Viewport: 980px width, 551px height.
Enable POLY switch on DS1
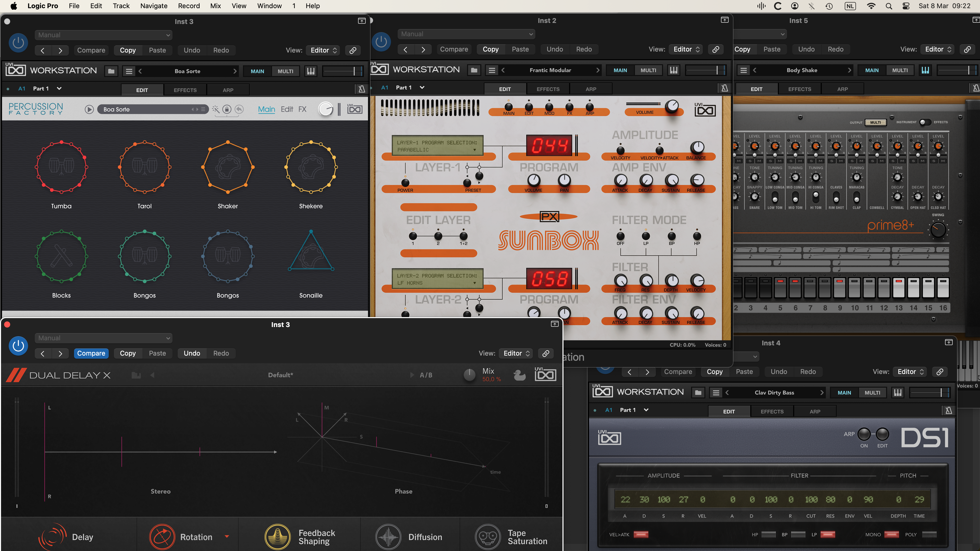tap(929, 535)
